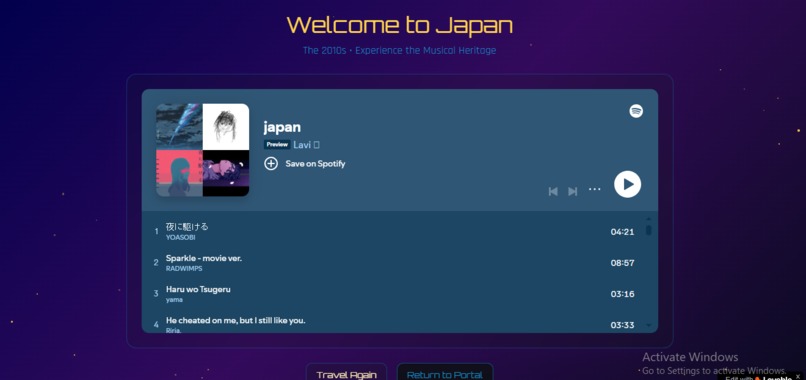This screenshot has width=806, height=380.
Task: Click the Preview badge
Action: pyautogui.click(x=277, y=145)
